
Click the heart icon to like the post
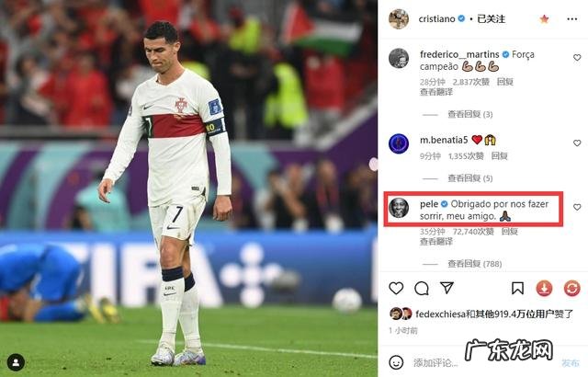(x=396, y=288)
